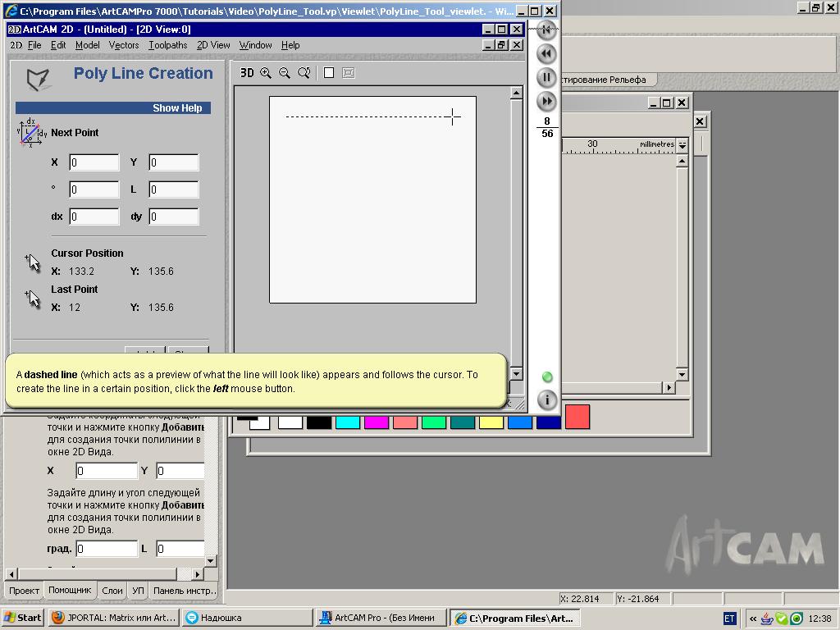
Task: Click the zoom out magnifier icon
Action: pyautogui.click(x=285, y=73)
